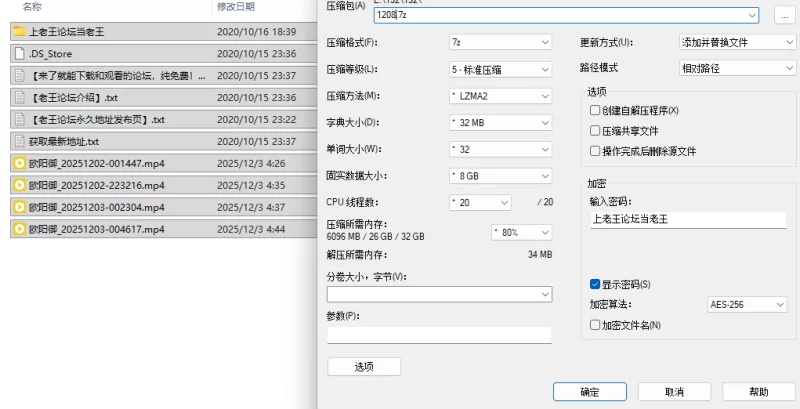Select the 欧阳御_20251202-001447.mp4 file name
Screen dimensions: 800x409
pos(96,164)
